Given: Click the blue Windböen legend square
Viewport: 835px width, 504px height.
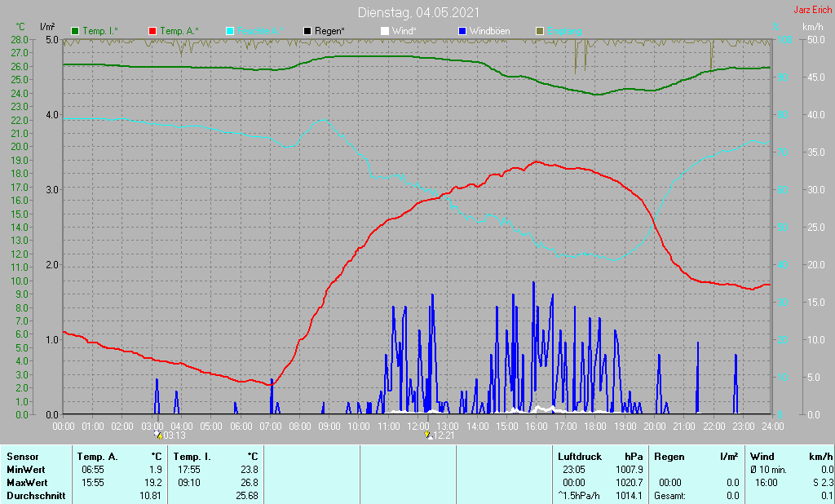Looking at the screenshot, I should pos(462,31).
